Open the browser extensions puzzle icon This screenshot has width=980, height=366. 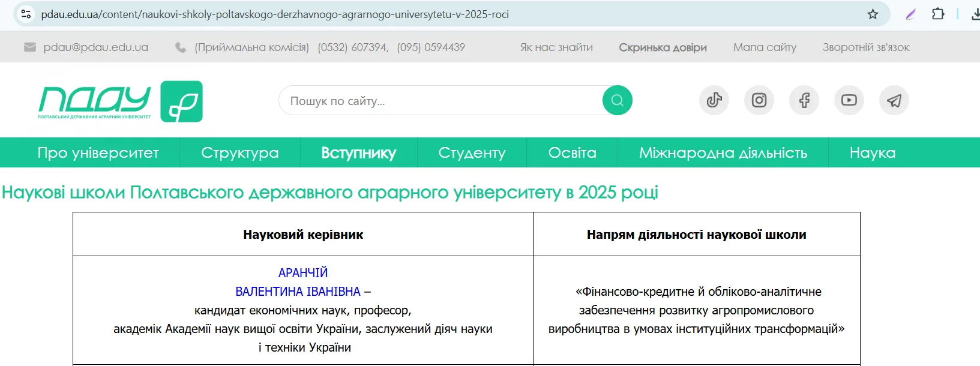938,14
